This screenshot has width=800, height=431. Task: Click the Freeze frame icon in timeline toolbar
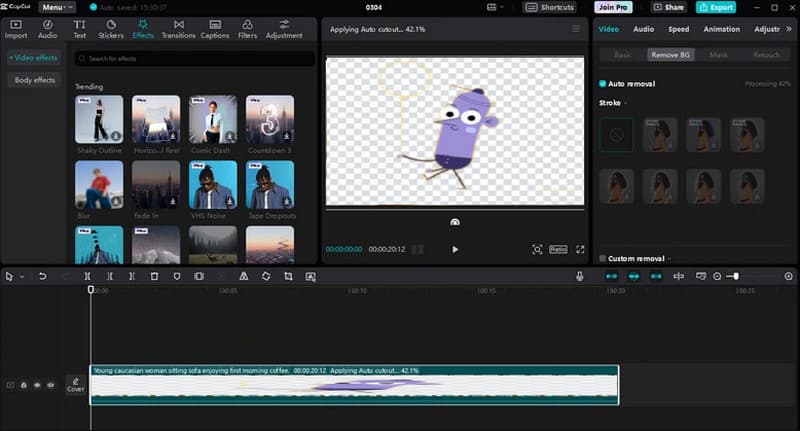click(x=199, y=276)
